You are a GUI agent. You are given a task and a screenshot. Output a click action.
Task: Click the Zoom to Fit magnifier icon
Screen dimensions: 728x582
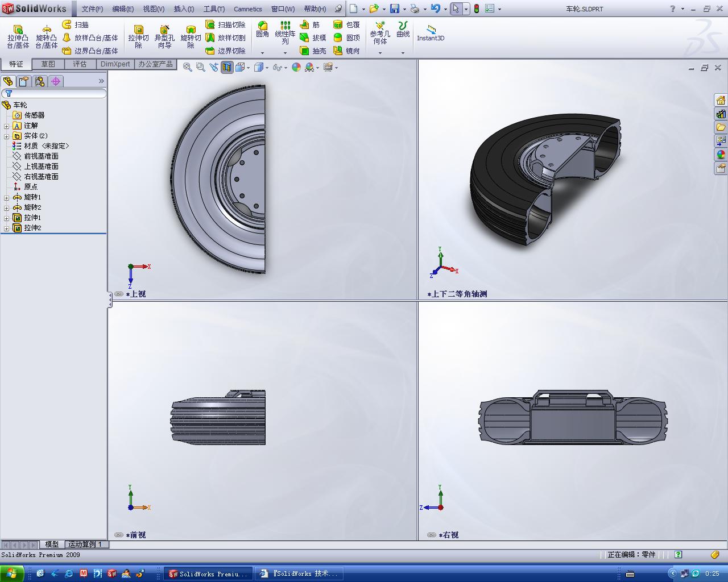point(187,67)
